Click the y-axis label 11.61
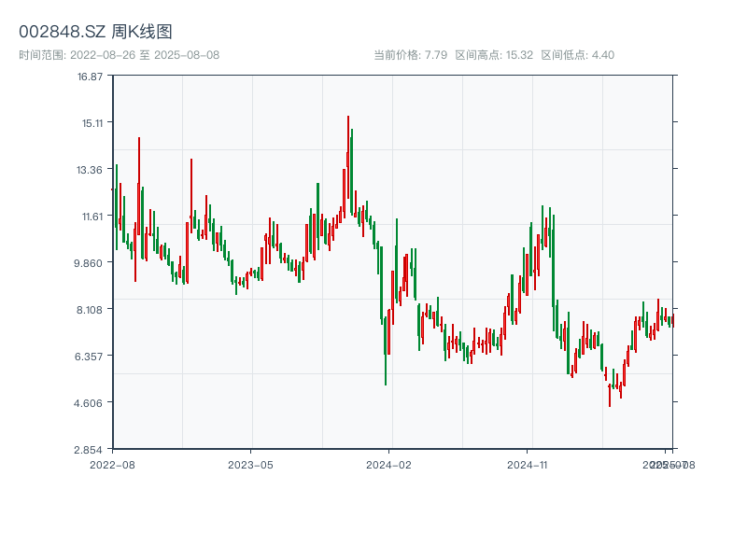747x560 pixels. point(92,217)
